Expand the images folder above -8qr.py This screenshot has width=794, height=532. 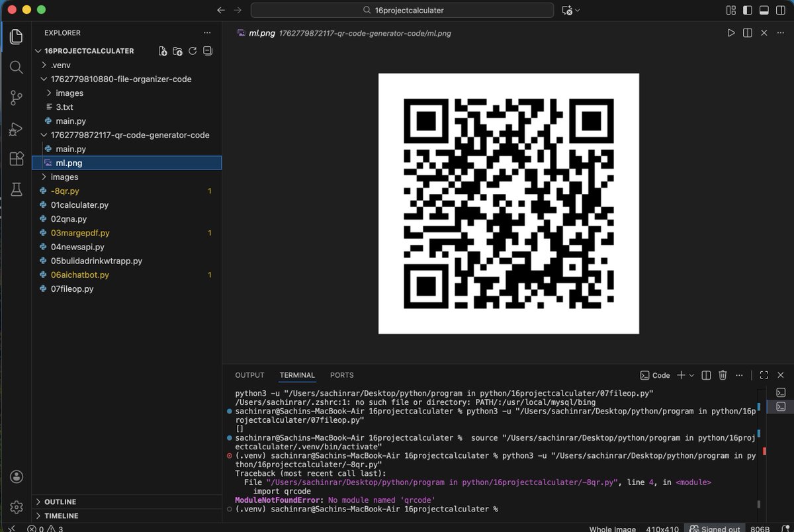point(44,177)
